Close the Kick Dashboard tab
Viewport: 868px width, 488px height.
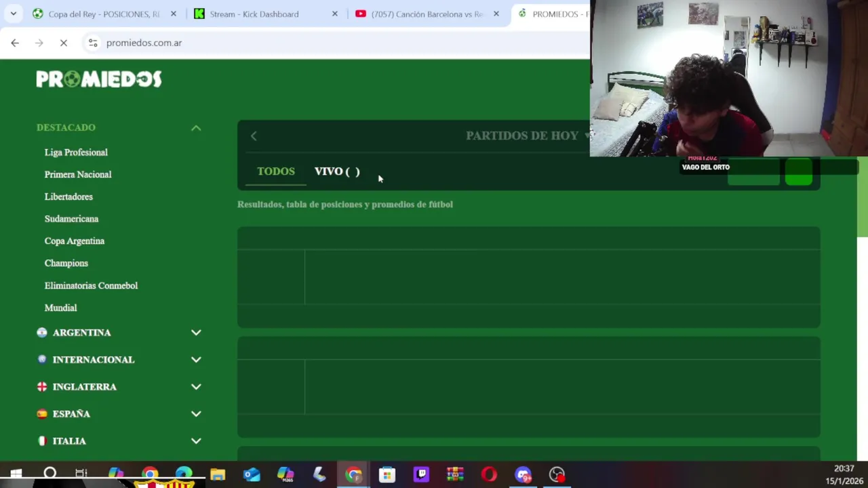point(334,14)
